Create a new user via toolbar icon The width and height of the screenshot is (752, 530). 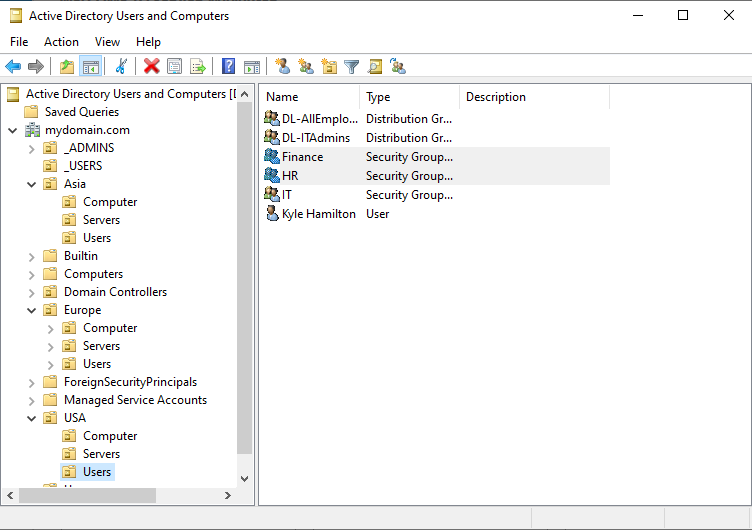[282, 67]
